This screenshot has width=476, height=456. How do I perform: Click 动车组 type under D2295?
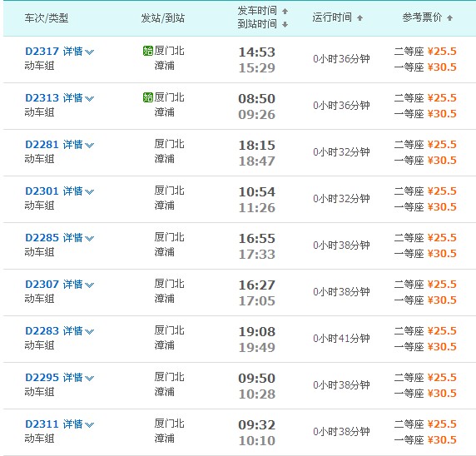(x=39, y=392)
